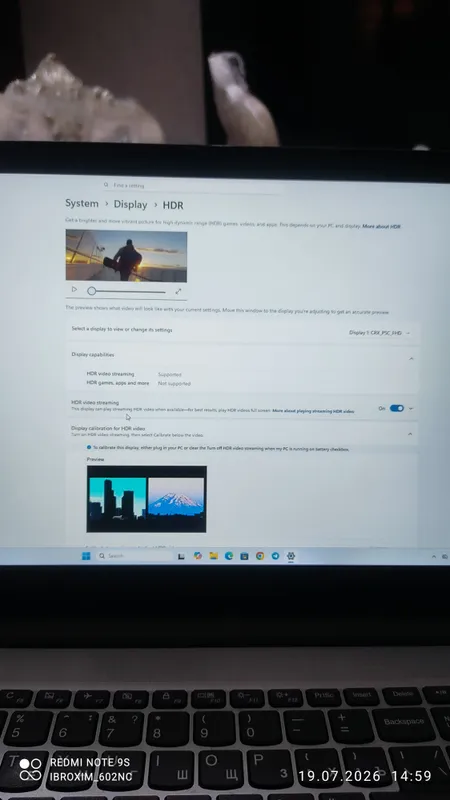Click 'Select a display to view or change its settings'
Viewport: 450px width, 800px height.
coord(122,330)
